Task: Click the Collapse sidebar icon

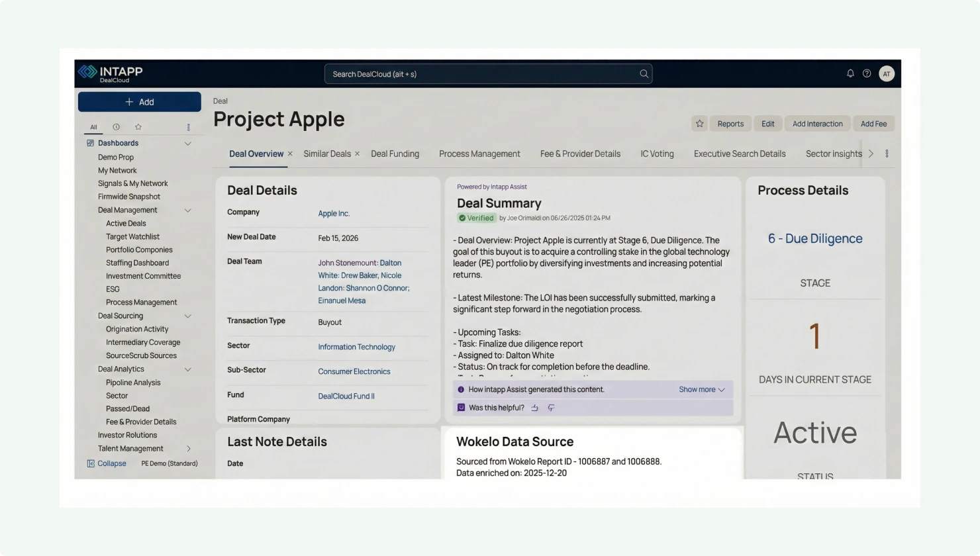Action: (x=91, y=463)
